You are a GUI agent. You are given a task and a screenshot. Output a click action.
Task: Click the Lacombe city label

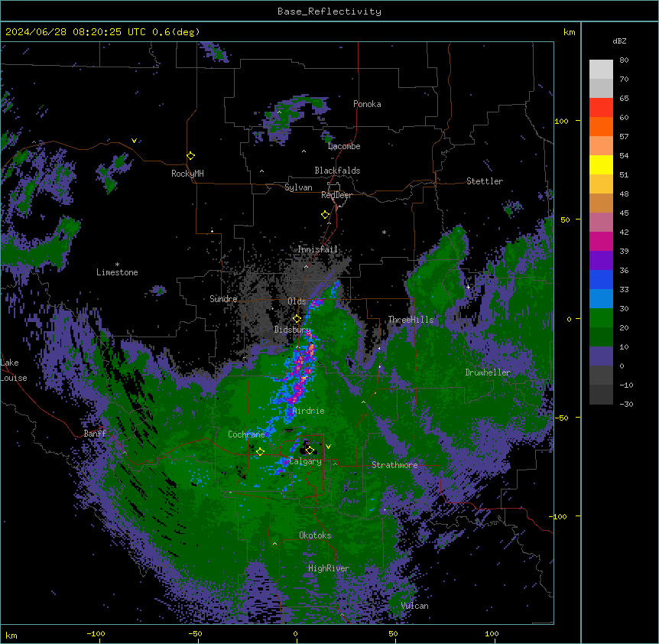click(x=344, y=146)
